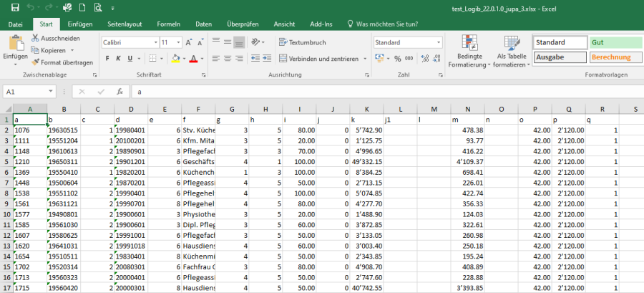The image size is (644, 293).
Task: Expand the Zwischenablage dialog launcher
Action: click(95, 75)
